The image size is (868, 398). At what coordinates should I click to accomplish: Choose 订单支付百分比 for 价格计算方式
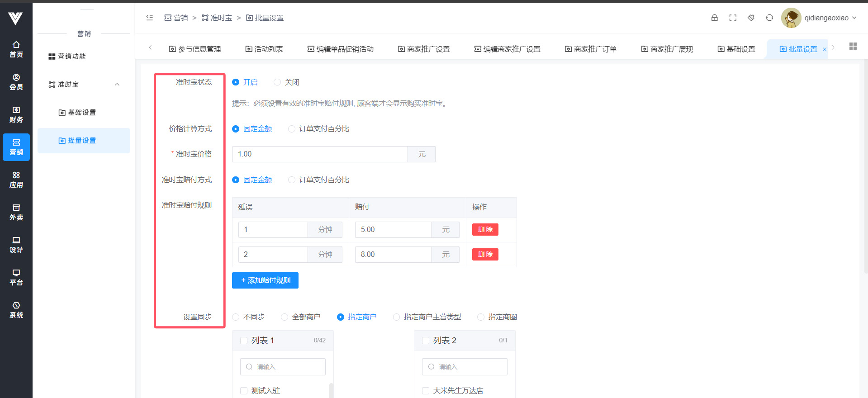pos(292,129)
